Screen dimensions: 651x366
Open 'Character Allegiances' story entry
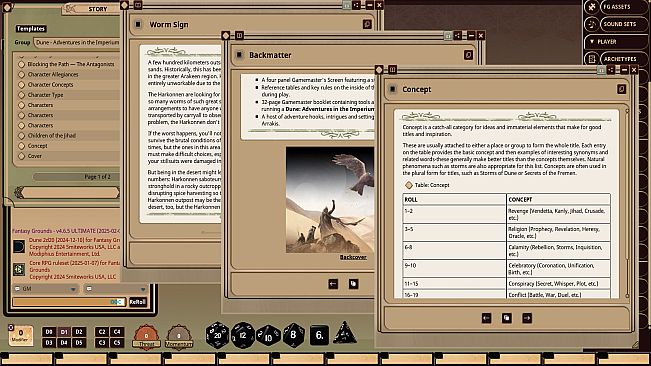[53, 74]
